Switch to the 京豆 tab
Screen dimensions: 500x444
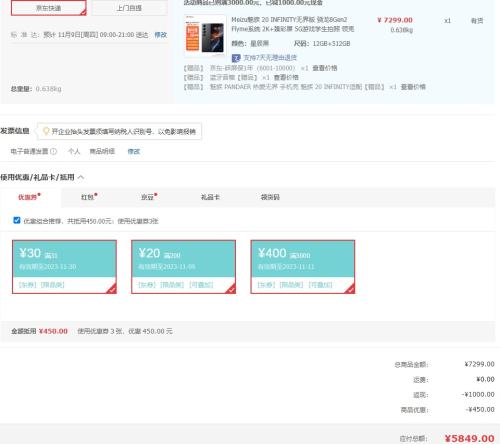(x=149, y=197)
